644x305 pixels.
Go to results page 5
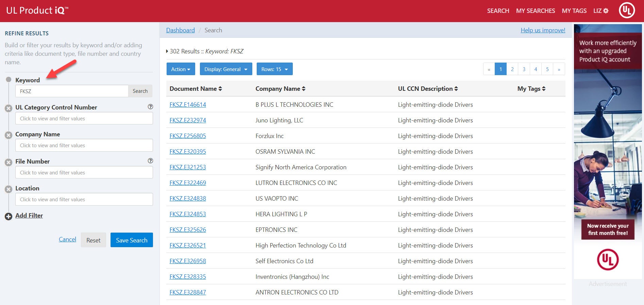point(547,69)
